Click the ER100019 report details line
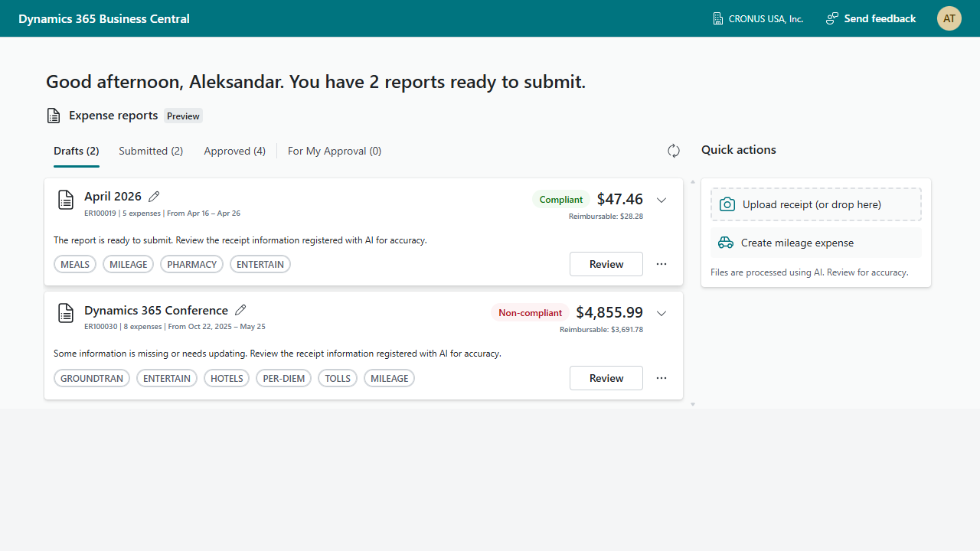 (x=162, y=214)
